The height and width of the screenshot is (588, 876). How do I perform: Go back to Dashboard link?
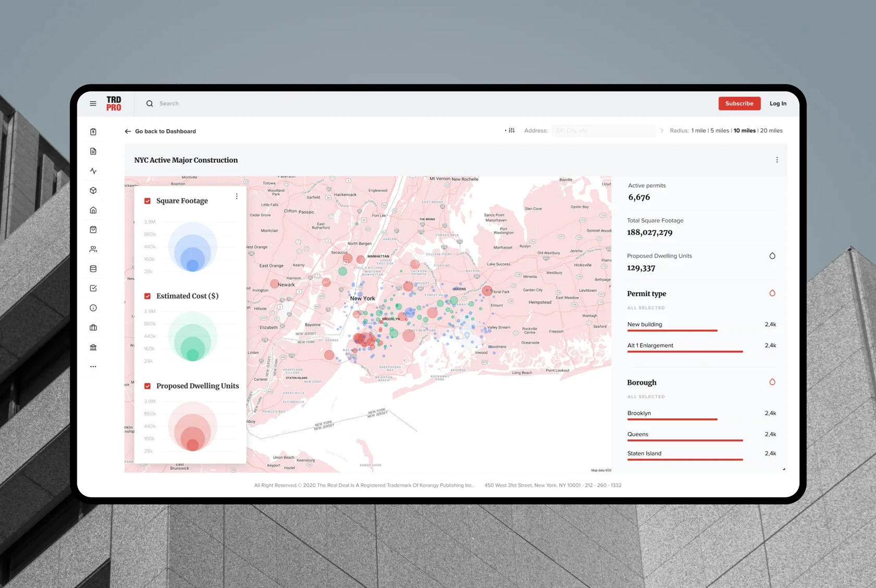161,131
